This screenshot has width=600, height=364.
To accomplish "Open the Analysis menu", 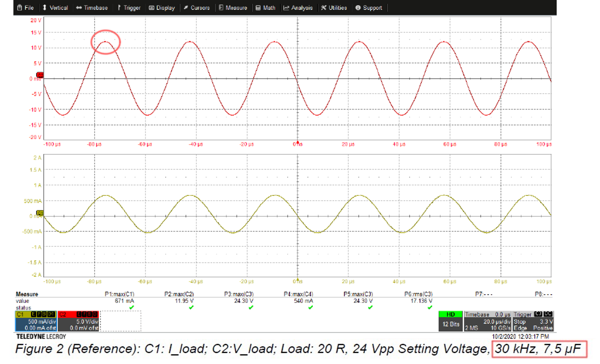I will click(298, 8).
